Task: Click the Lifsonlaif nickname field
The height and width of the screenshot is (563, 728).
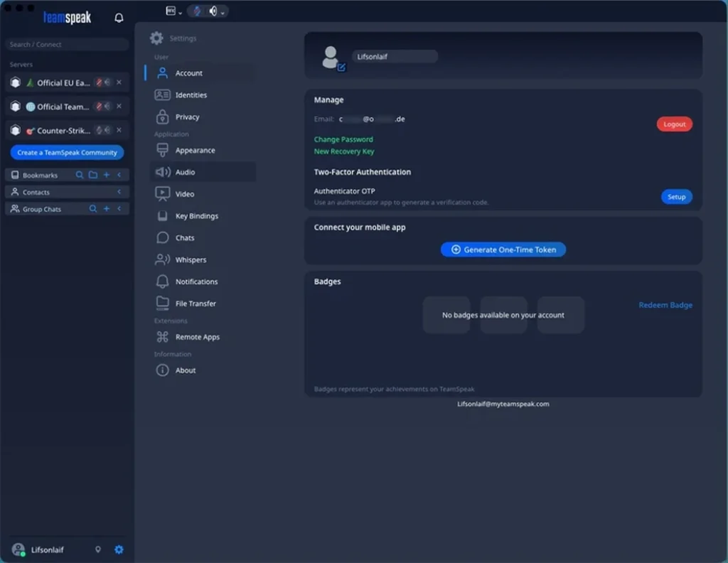Action: [395, 57]
